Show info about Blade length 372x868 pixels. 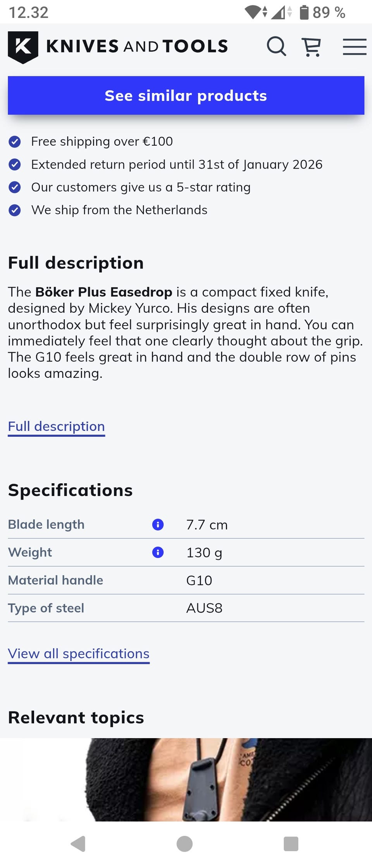[x=158, y=525]
